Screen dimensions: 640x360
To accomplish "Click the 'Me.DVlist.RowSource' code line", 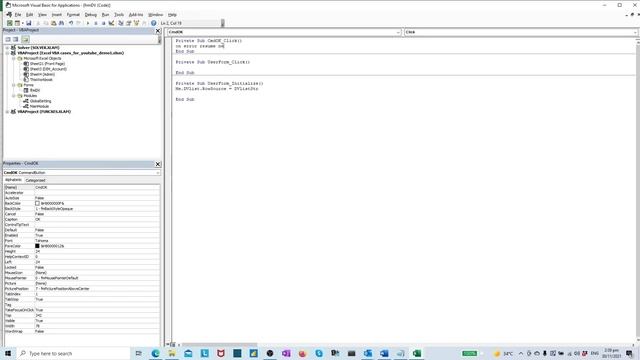I will tap(217, 89).
